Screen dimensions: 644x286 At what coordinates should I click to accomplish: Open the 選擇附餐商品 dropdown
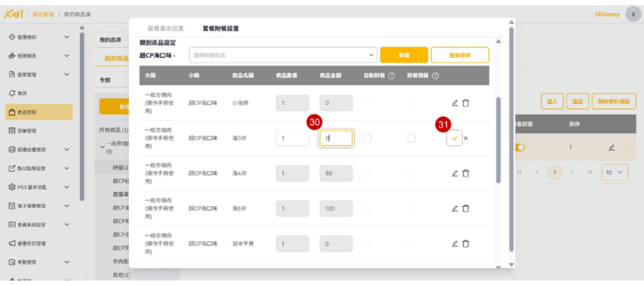pyautogui.click(x=283, y=55)
